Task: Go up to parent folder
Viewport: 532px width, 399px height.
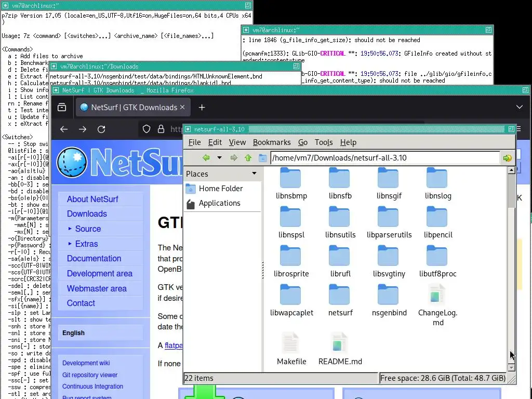Action: click(x=248, y=158)
